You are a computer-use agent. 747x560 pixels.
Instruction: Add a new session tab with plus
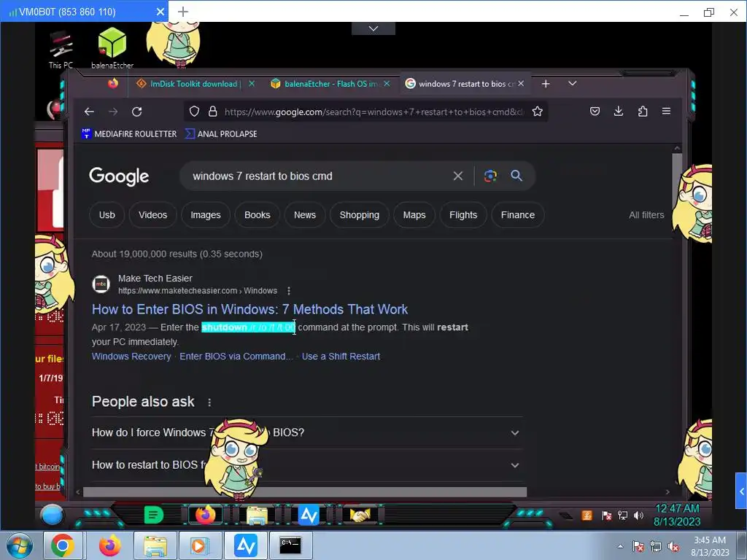tap(183, 12)
